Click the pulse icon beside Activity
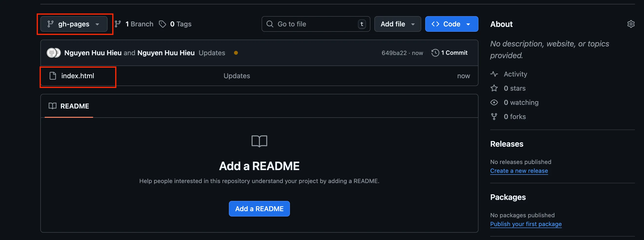 (494, 74)
